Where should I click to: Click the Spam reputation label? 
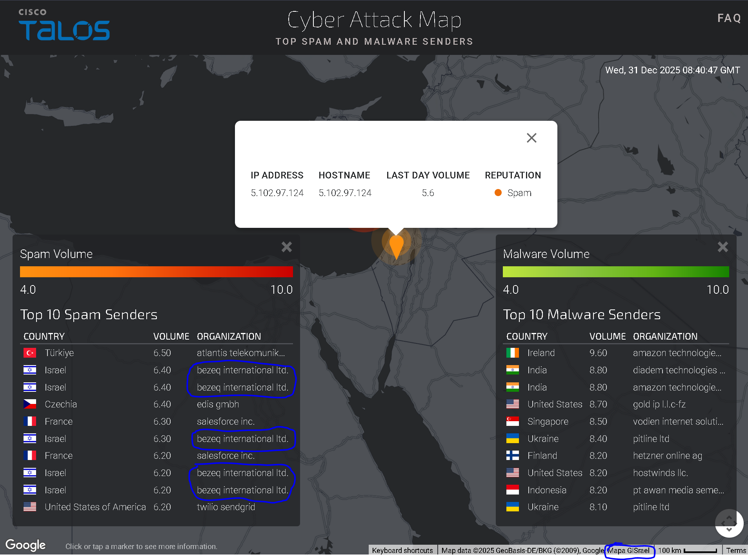519,193
